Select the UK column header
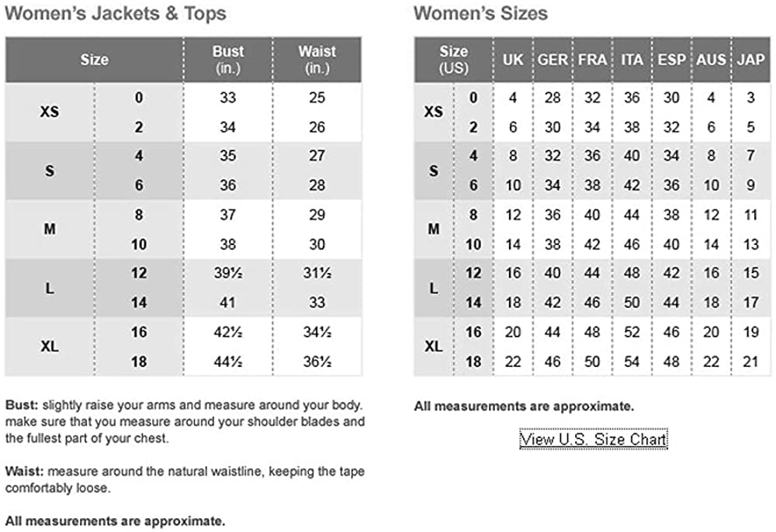This screenshot has width=776, height=532. (513, 60)
